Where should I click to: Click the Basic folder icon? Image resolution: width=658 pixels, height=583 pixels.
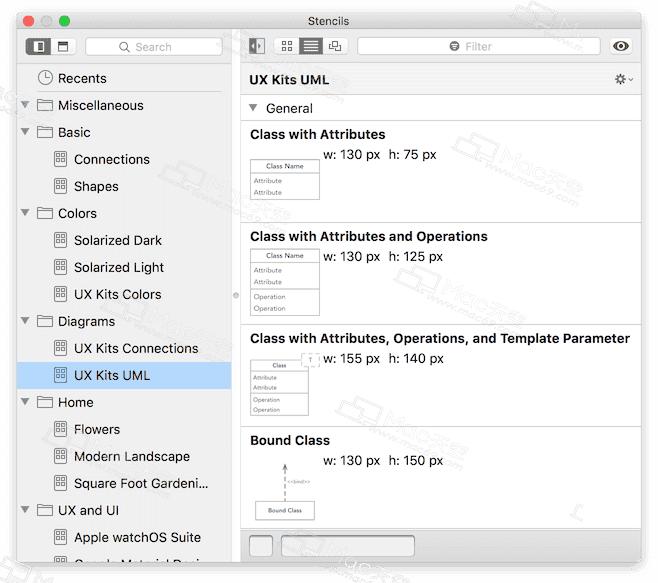[x=45, y=132]
